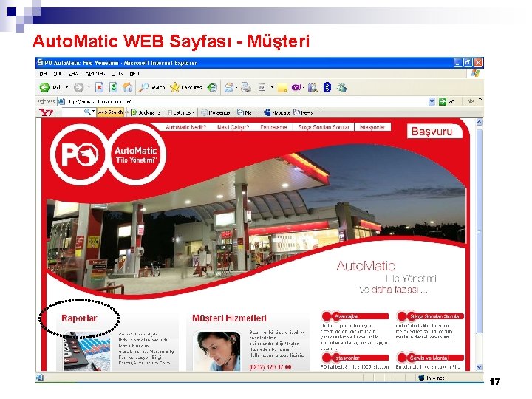Click the page scrollbar up arrow
This screenshot has height=399, width=532.
(479, 122)
